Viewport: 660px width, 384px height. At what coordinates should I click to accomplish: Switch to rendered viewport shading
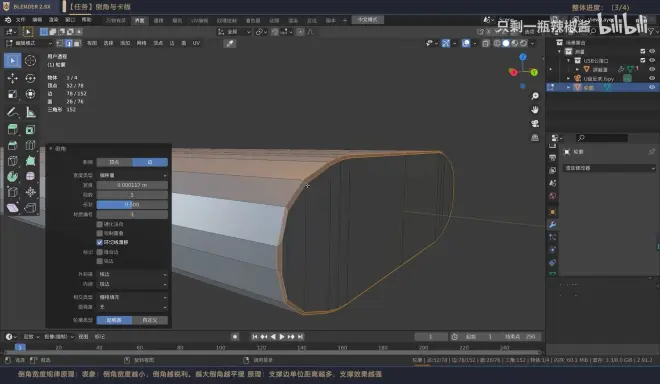pos(524,43)
